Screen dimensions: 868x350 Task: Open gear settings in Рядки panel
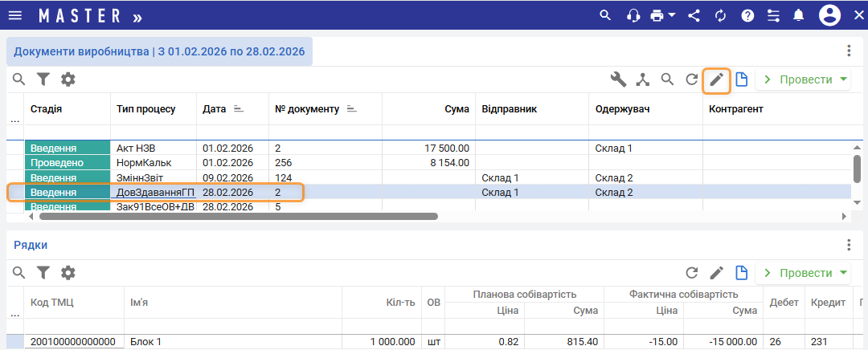pos(68,273)
